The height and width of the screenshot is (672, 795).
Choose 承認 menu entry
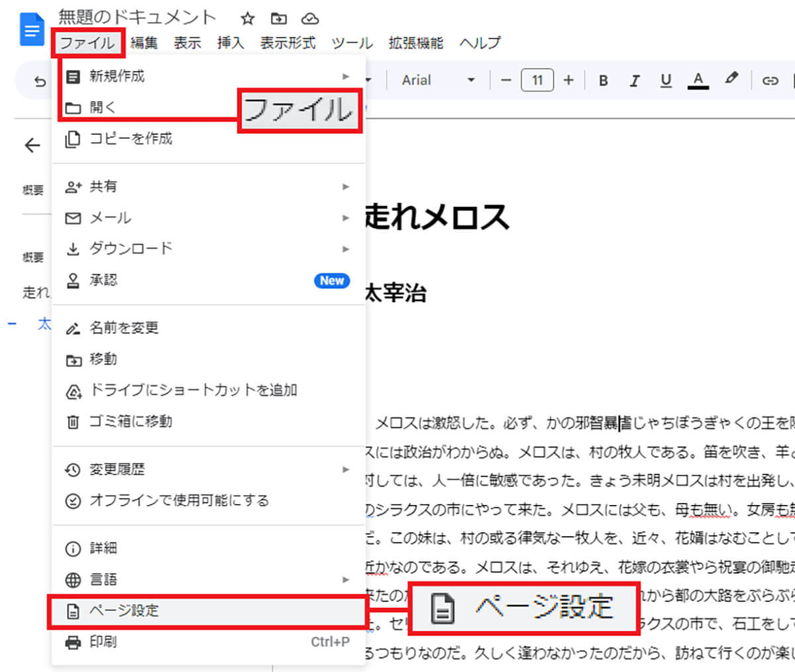209,280
